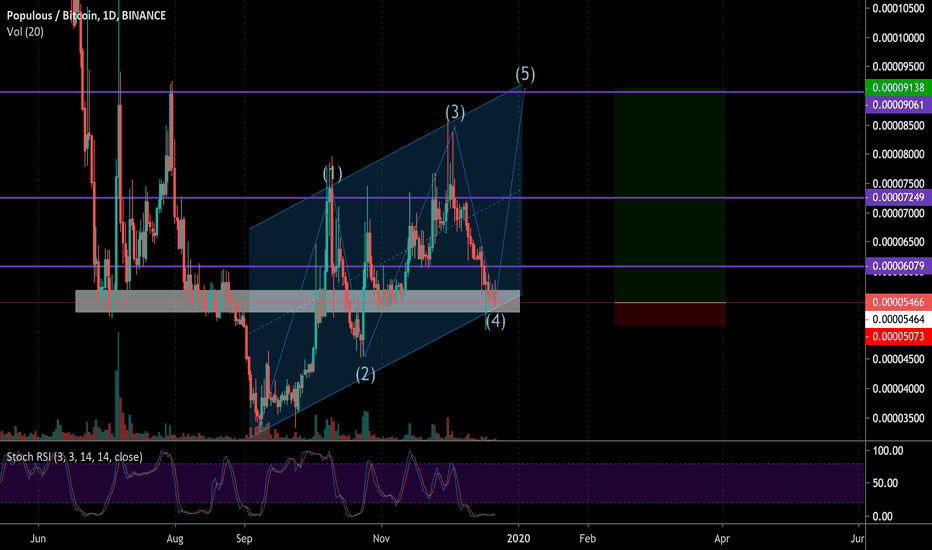Image resolution: width=932 pixels, height=550 pixels.
Task: Click the 0.00003500 price scale value
Action: click(898, 418)
